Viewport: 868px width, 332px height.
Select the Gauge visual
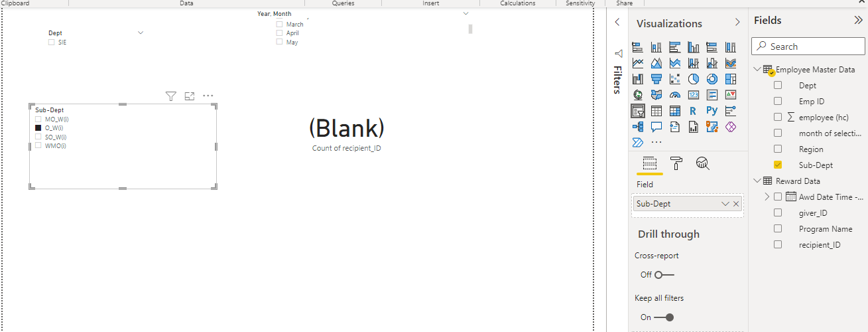click(675, 95)
